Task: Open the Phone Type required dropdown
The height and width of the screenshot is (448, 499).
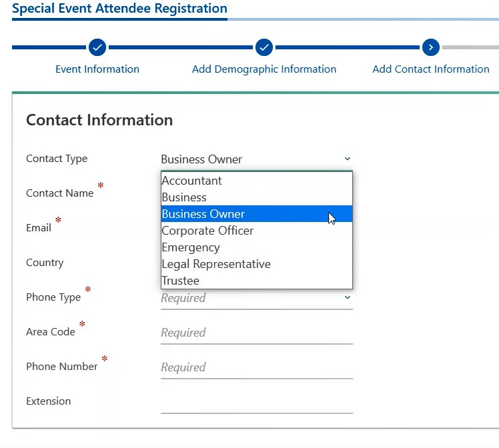Action: click(x=256, y=298)
